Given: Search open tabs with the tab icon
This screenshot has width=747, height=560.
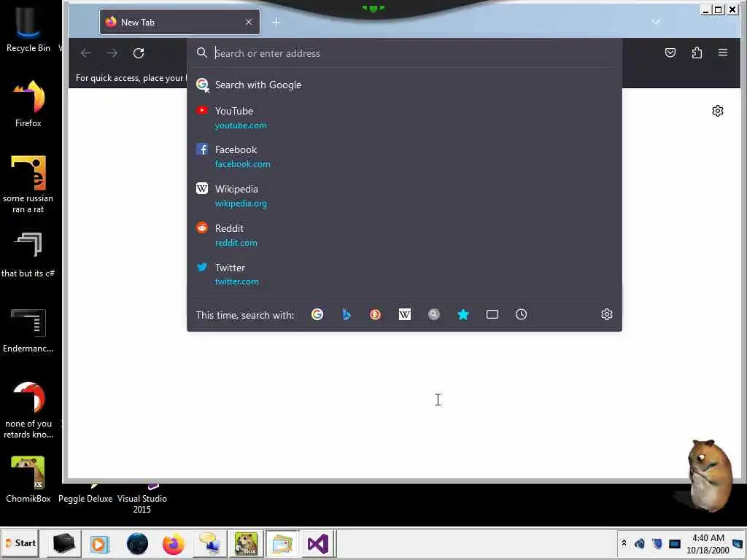Looking at the screenshot, I should pyautogui.click(x=492, y=314).
